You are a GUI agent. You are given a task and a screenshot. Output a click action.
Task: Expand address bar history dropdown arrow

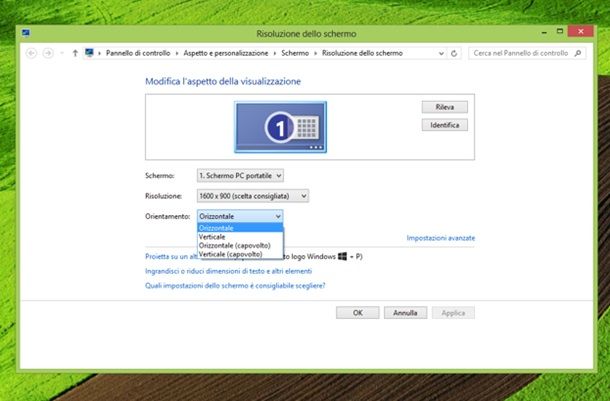pyautogui.click(x=441, y=53)
